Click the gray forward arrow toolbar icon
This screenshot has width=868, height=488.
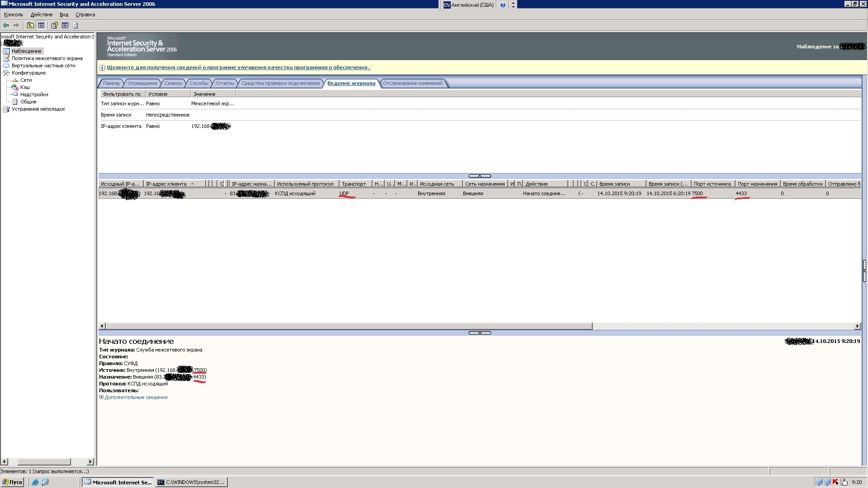16,25
